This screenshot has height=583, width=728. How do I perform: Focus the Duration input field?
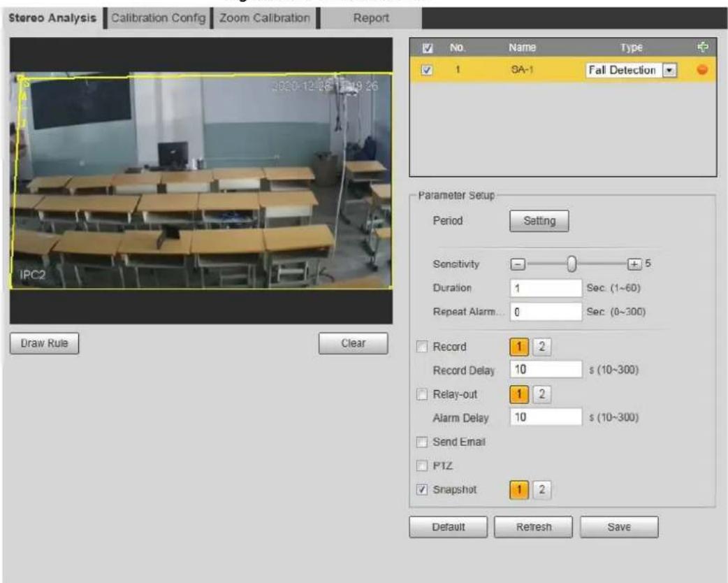546,288
